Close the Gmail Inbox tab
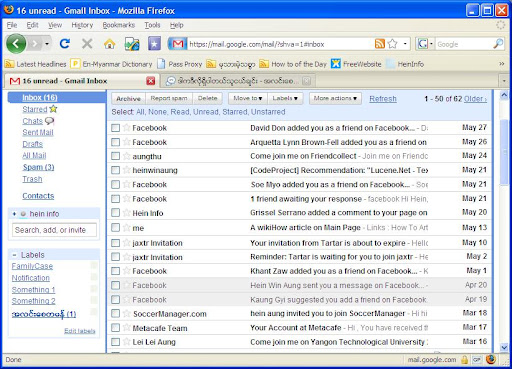This screenshot has width=512, height=369. pos(151,81)
